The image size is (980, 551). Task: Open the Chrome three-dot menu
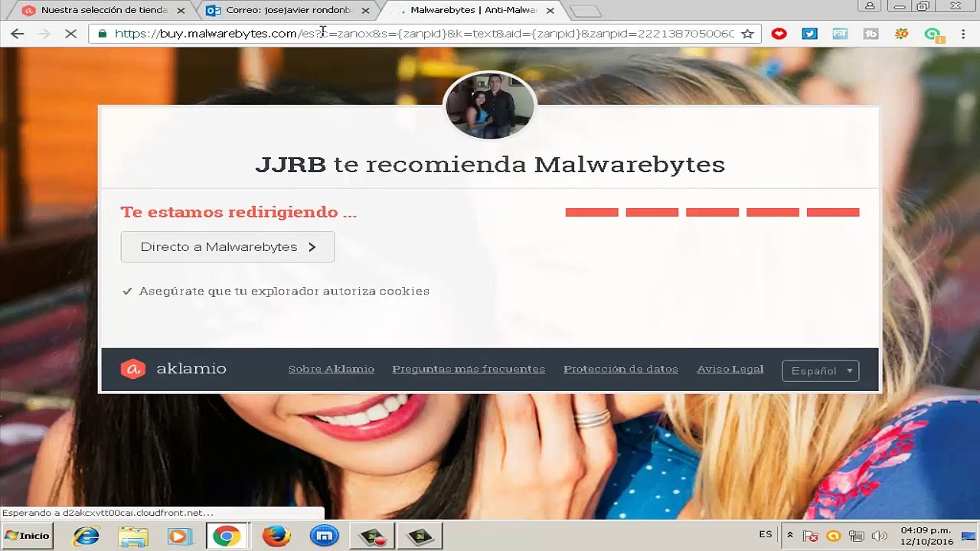click(963, 34)
